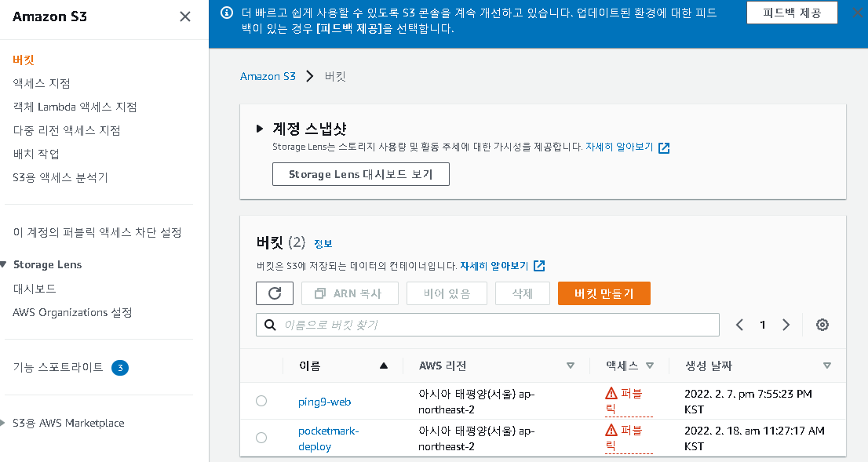Open 이 계정의 퍼블릭 액세스 차단 설정
Image resolution: width=868 pixels, height=462 pixels.
point(97,233)
